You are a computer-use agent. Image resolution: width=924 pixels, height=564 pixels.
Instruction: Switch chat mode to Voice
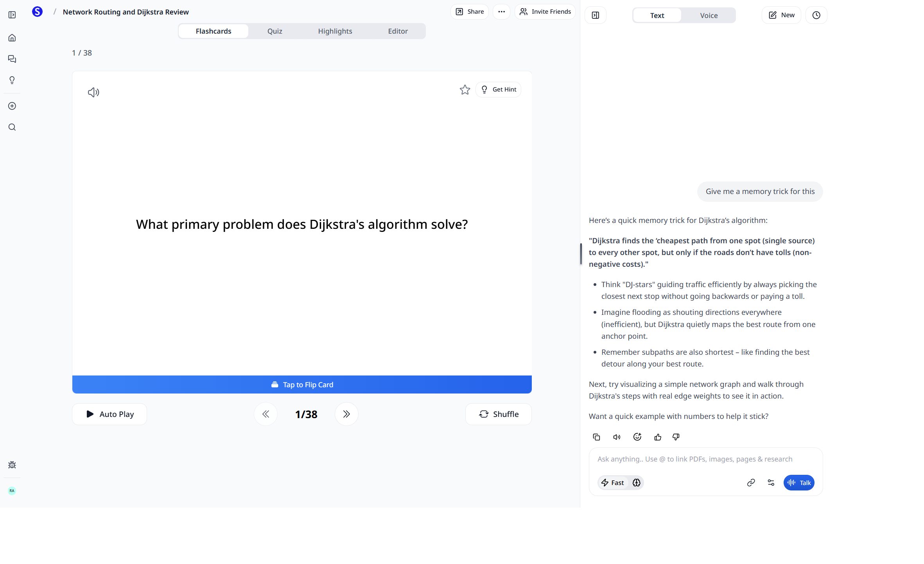click(x=709, y=16)
